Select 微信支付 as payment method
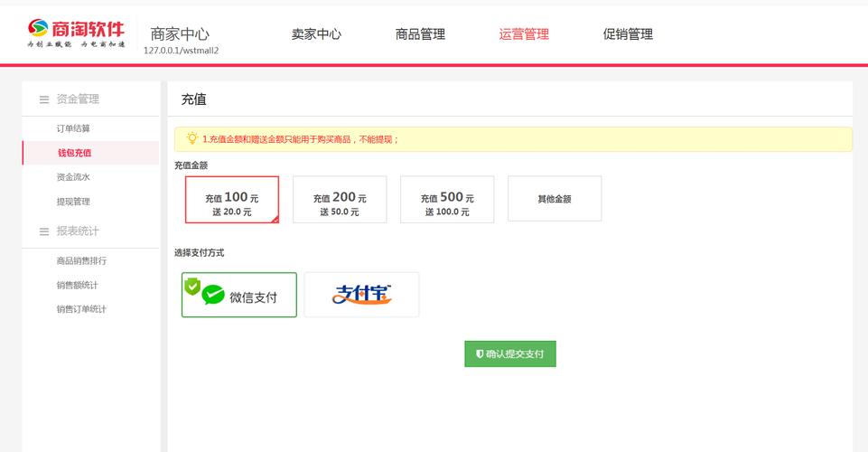Viewport: 868px width, 452px height. 239,295
